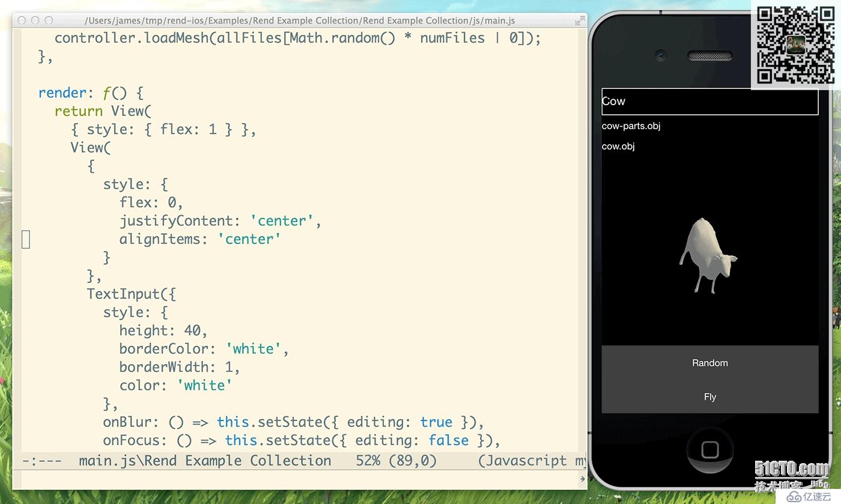Click the line starting with render:
The height and width of the screenshot is (504, 841).
[x=91, y=93]
